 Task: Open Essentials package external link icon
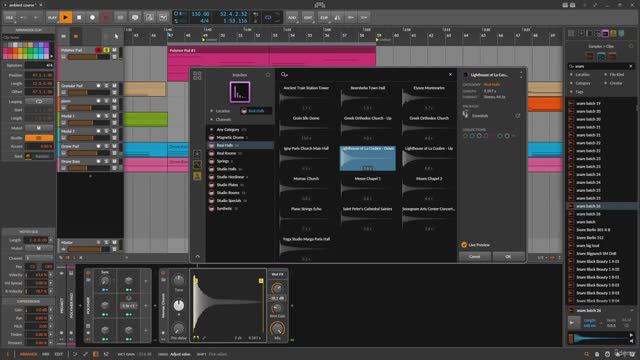point(518,116)
